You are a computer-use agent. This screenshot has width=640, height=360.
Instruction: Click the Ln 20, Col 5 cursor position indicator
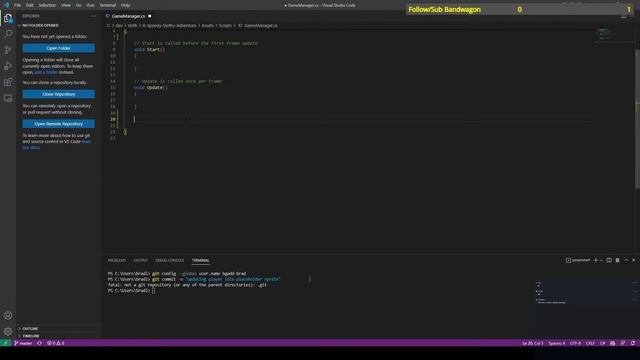pos(533,343)
